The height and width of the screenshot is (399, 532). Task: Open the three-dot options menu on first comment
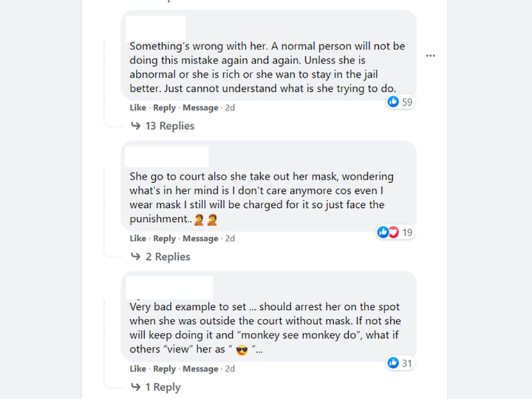tap(431, 56)
